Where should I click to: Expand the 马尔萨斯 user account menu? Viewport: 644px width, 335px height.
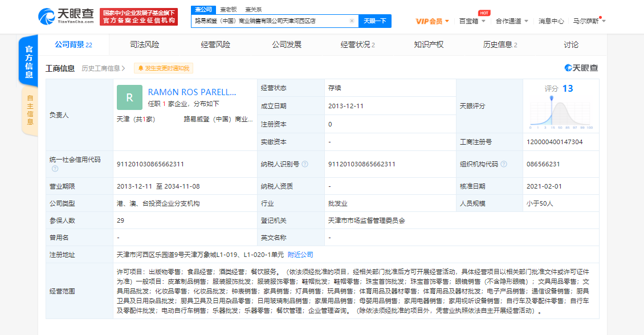click(589, 21)
